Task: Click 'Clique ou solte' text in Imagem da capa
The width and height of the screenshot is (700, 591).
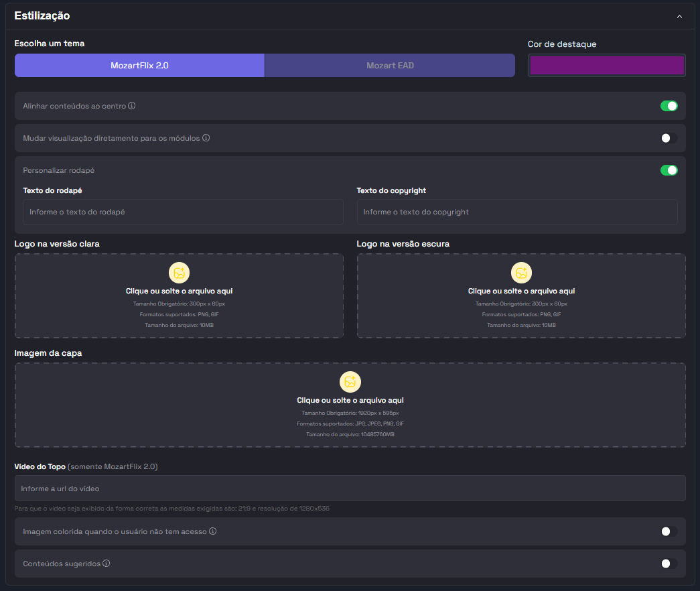Action: click(350, 400)
